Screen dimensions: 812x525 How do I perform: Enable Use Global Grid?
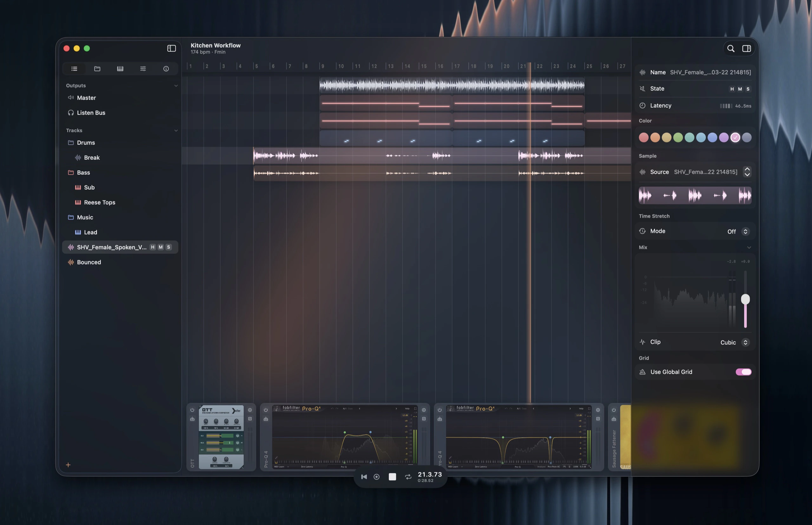(743, 372)
